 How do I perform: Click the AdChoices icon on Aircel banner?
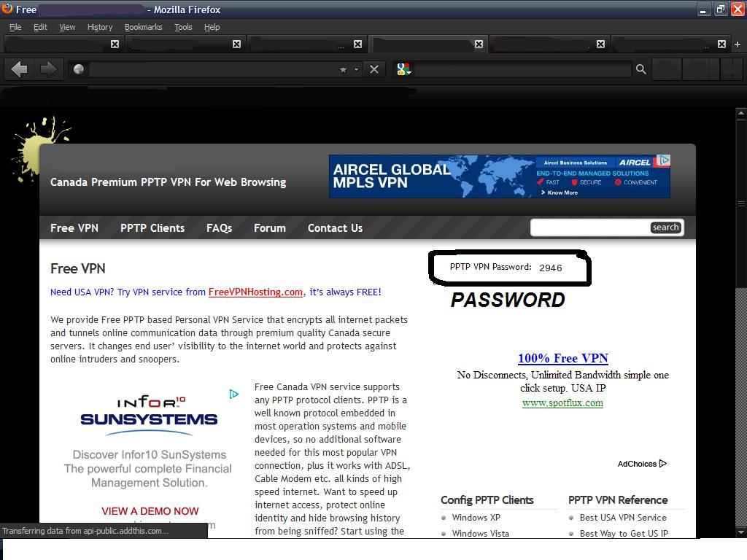665,160
